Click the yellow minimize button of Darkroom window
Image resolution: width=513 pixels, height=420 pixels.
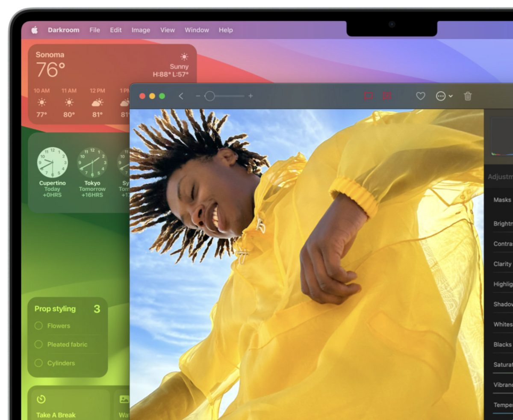tap(152, 96)
